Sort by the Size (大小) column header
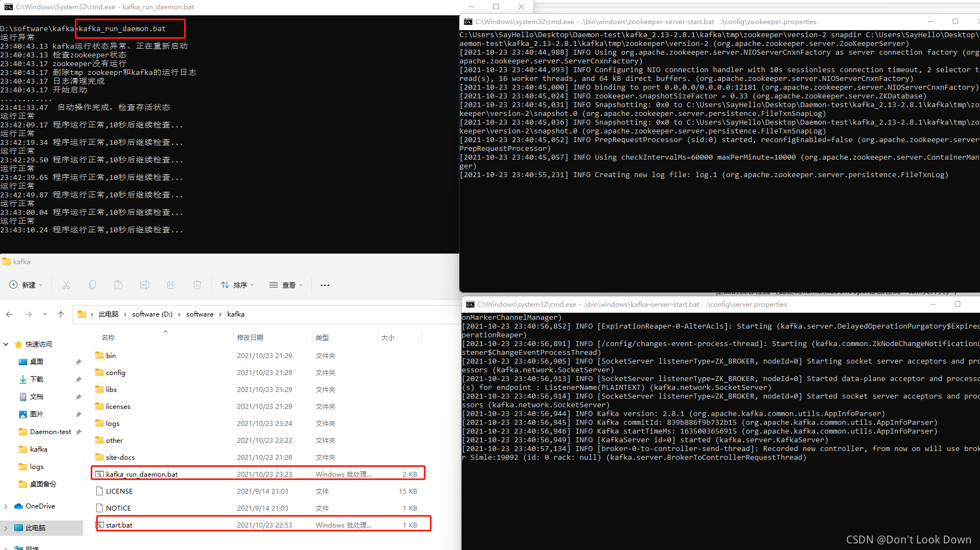980x550 pixels. pos(388,337)
